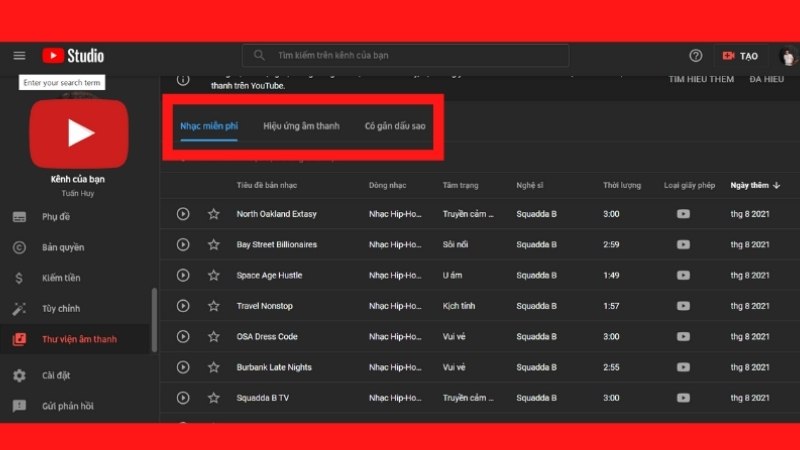Image resolution: width=800 pixels, height=450 pixels.
Task: Click license icon for Bay Street Billionaires
Action: tap(683, 244)
